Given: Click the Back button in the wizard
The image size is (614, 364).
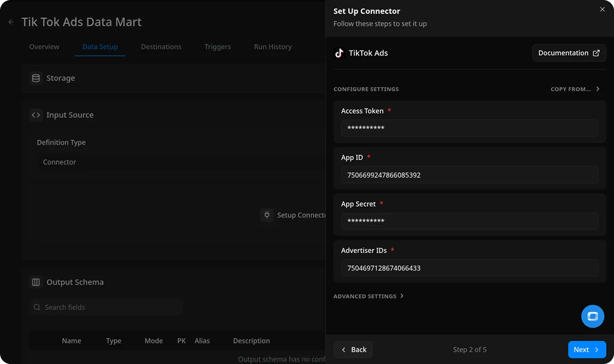Looking at the screenshot, I should point(353,349).
